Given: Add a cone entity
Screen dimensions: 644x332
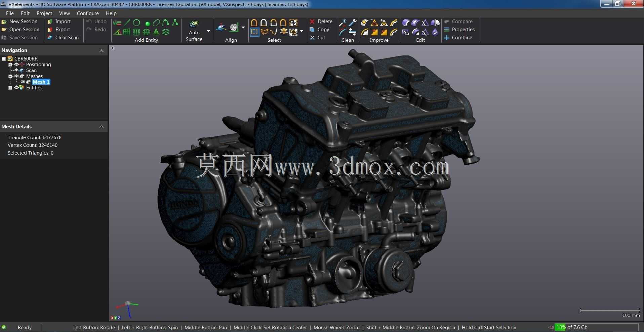Looking at the screenshot, I should point(156,32).
